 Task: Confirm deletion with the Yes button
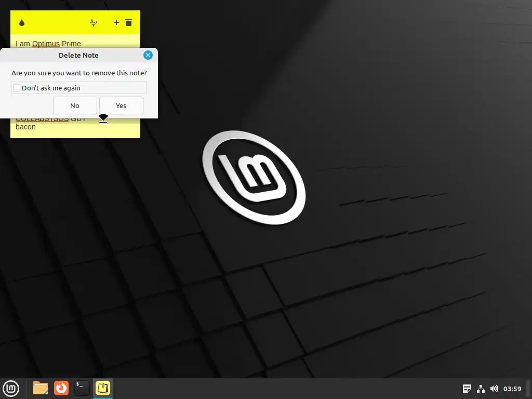click(x=121, y=105)
